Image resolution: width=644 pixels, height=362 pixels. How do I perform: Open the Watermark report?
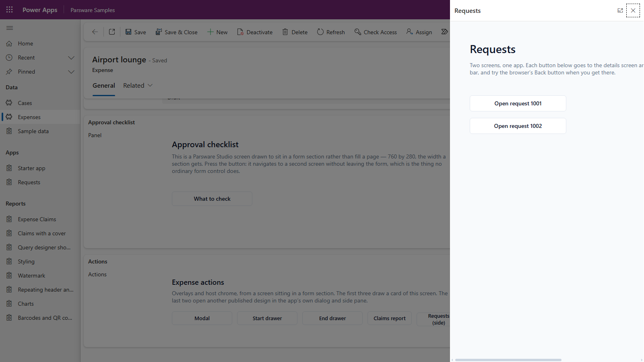[x=40, y=276]
